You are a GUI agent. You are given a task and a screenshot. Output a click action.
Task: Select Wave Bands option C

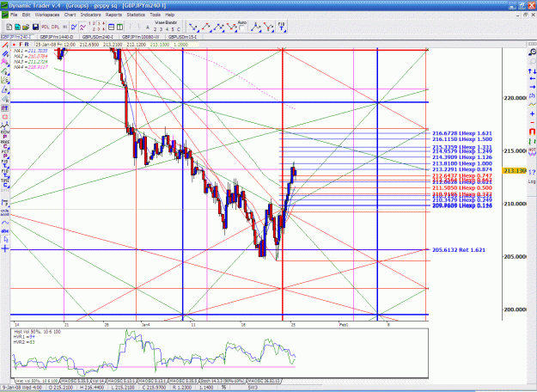179,29
